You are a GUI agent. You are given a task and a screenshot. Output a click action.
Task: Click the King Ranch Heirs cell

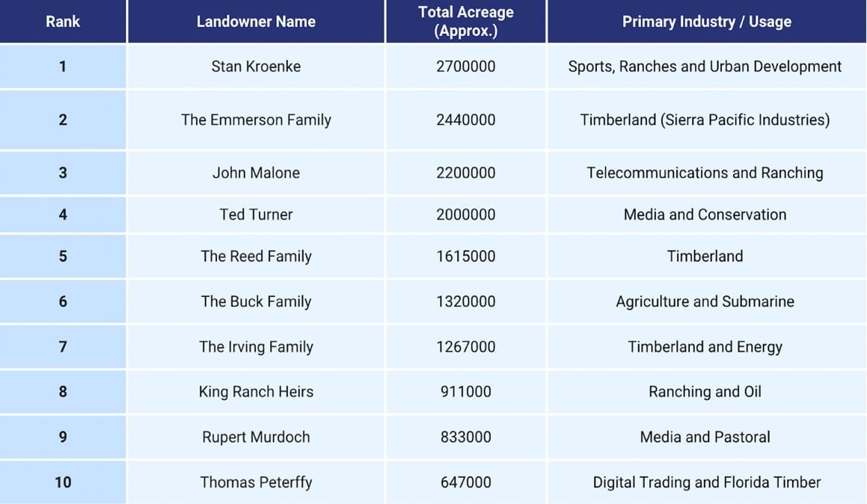point(256,392)
